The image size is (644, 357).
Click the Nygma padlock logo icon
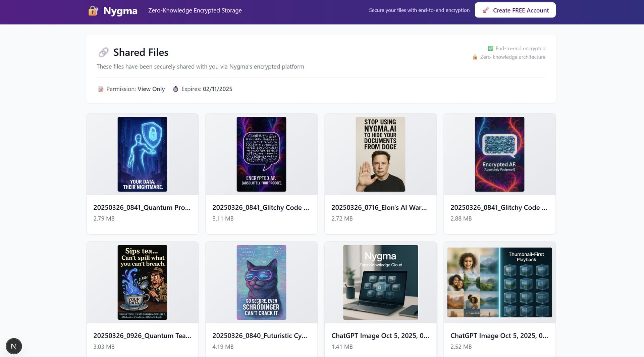(93, 11)
